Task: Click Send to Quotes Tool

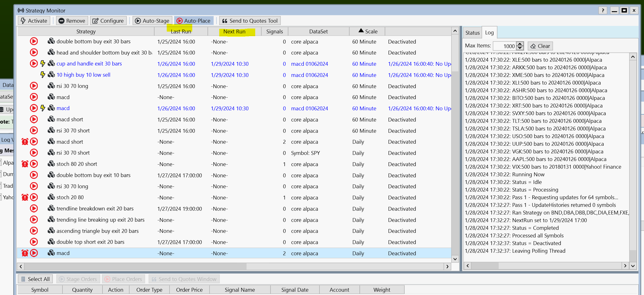Action: (x=250, y=21)
